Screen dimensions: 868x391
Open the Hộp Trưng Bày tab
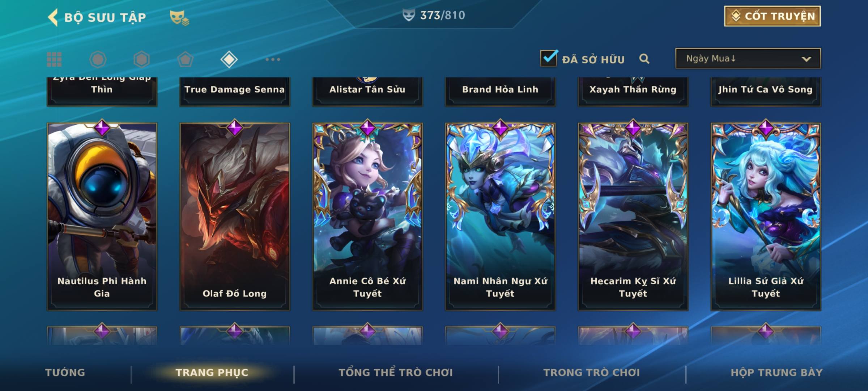pyautogui.click(x=776, y=373)
